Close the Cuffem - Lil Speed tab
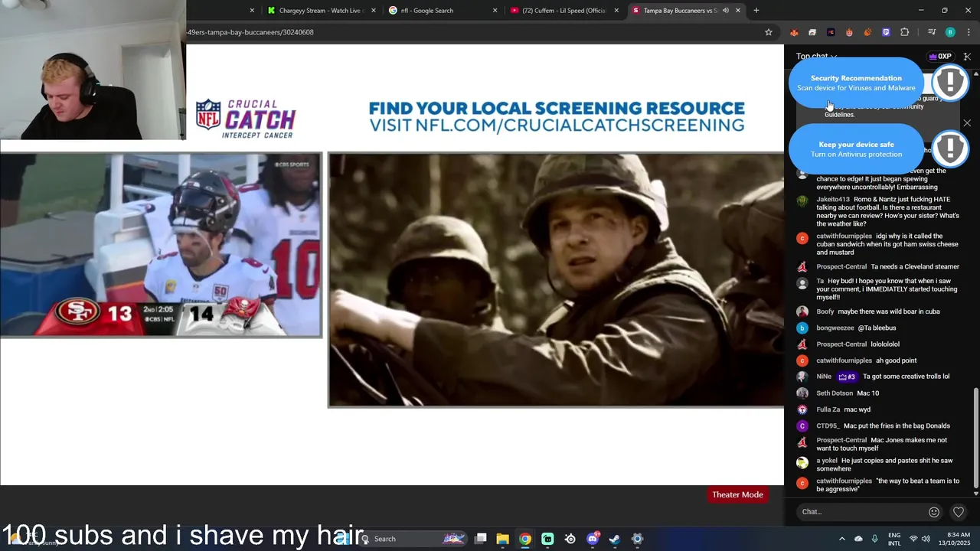The height and width of the screenshot is (551, 980). coord(617,11)
